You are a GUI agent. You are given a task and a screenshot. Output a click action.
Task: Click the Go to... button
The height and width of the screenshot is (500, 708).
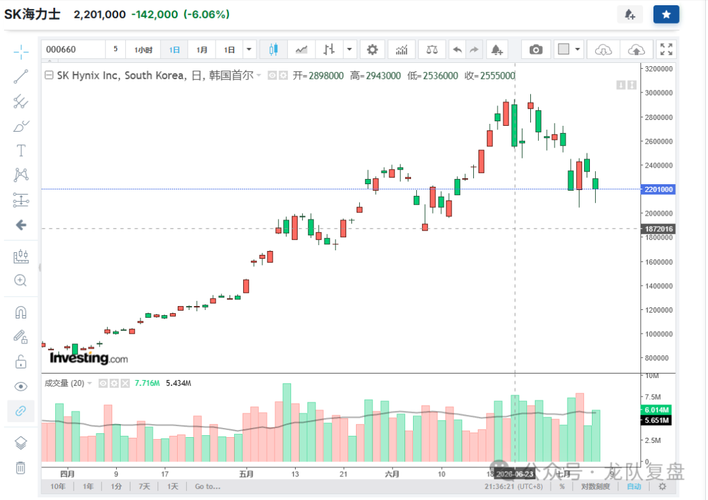point(208,486)
